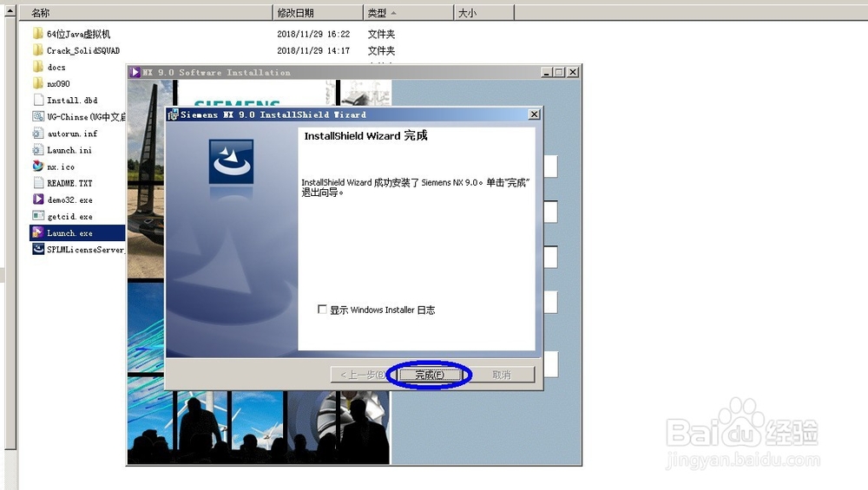Sort the file list by 修改日期 column
868x490 pixels.
318,13
